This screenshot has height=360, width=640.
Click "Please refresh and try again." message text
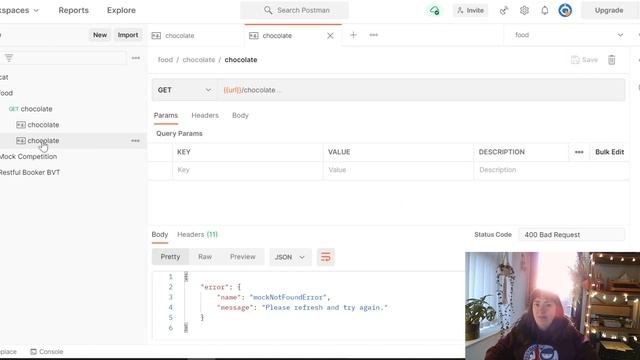[324, 308]
